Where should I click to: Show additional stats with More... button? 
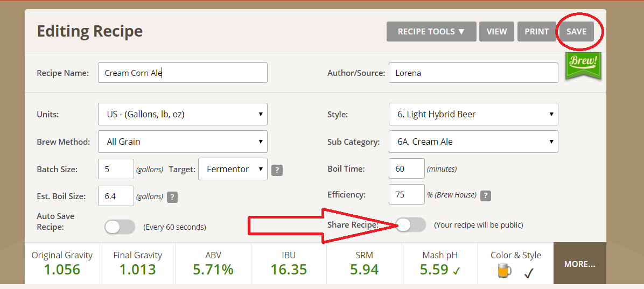pos(579,264)
